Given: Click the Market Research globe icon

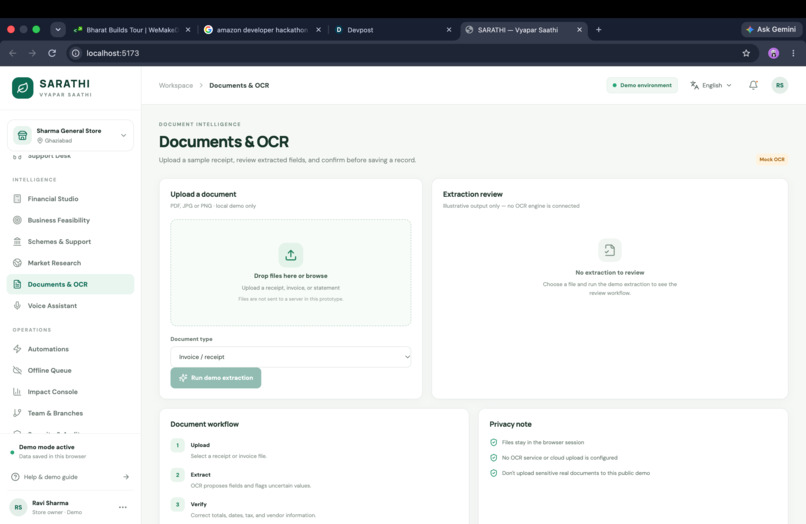Looking at the screenshot, I should pos(17,263).
